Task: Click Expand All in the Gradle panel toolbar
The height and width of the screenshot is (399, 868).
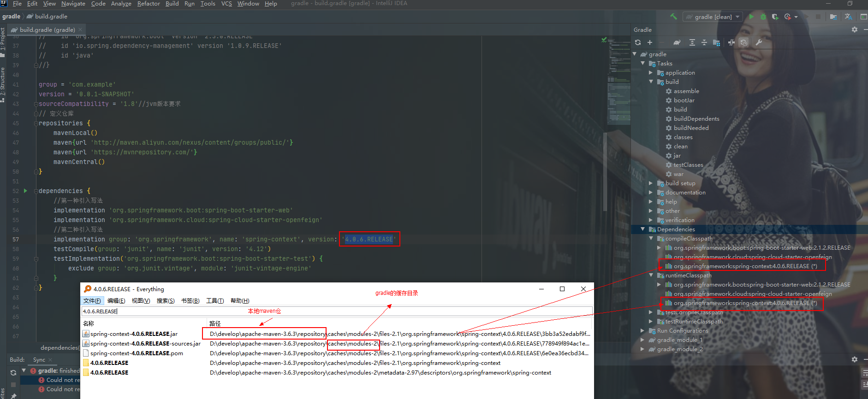Action: click(x=692, y=42)
